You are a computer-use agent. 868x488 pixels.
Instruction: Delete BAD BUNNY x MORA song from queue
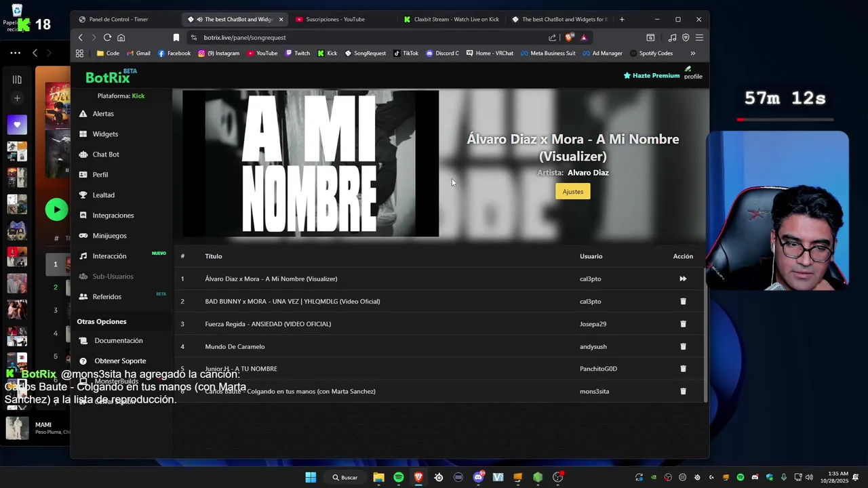683,302
